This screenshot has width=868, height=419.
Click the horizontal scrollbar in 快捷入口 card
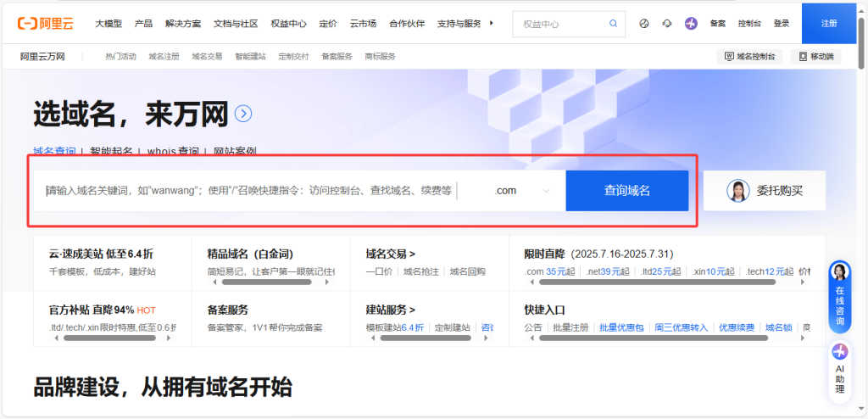654,338
